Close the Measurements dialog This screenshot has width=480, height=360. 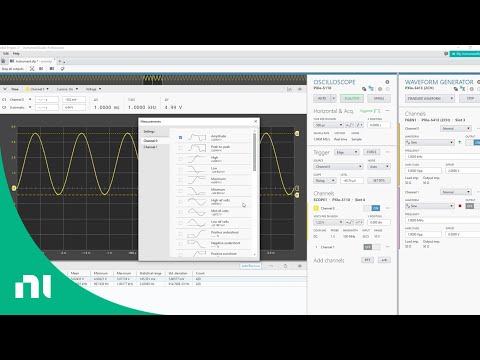pos(256,121)
